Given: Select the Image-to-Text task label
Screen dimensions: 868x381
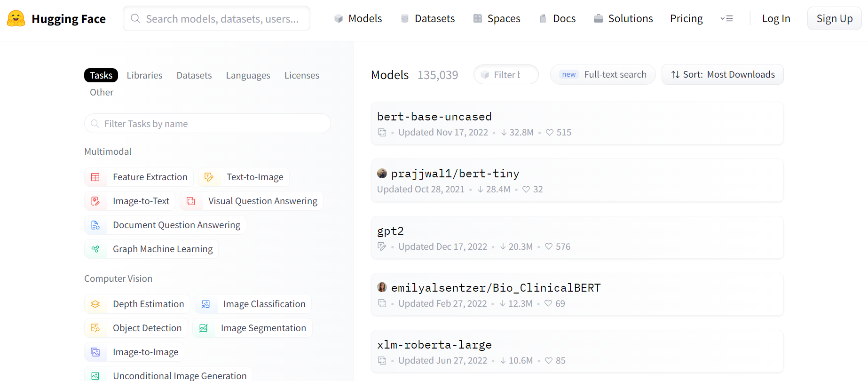Looking at the screenshot, I should click(x=141, y=201).
